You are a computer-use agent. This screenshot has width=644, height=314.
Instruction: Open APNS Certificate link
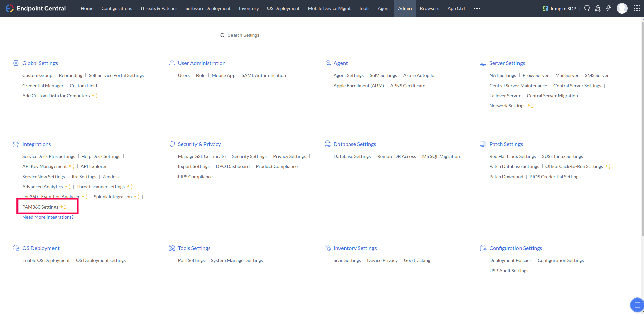(407, 86)
